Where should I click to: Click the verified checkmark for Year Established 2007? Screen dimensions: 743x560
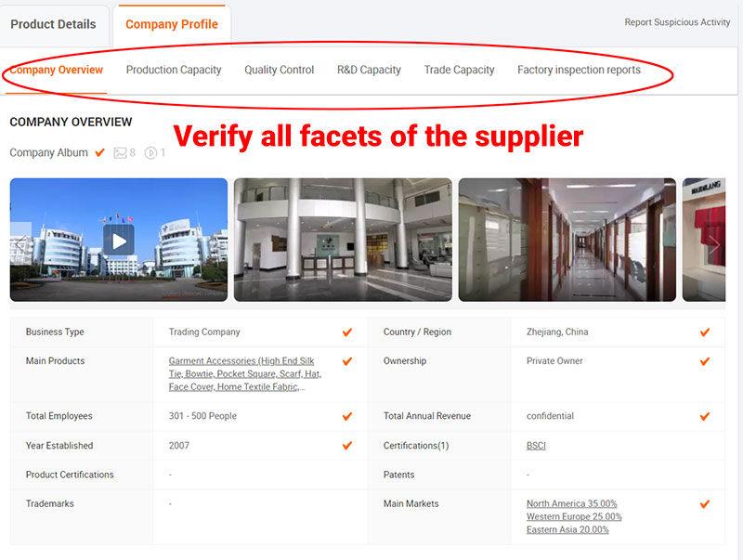[x=347, y=446]
